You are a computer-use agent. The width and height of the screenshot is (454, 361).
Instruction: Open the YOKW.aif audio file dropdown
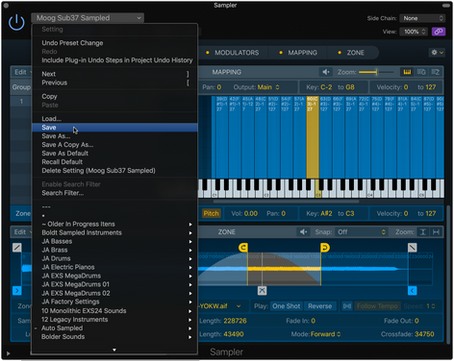(220, 306)
